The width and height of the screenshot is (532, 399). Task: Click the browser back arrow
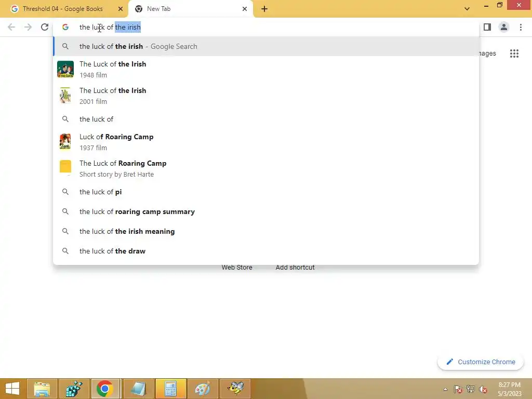tap(11, 27)
